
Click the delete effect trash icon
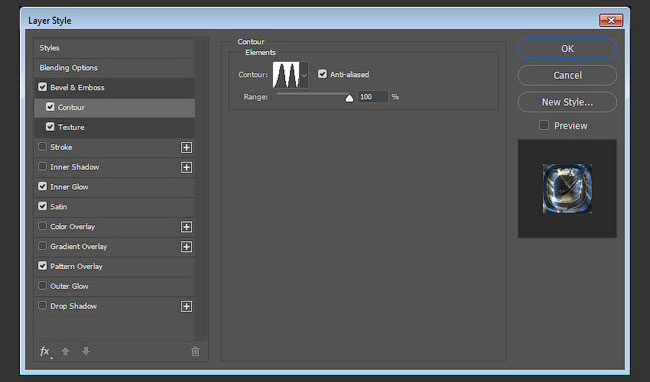tap(195, 352)
